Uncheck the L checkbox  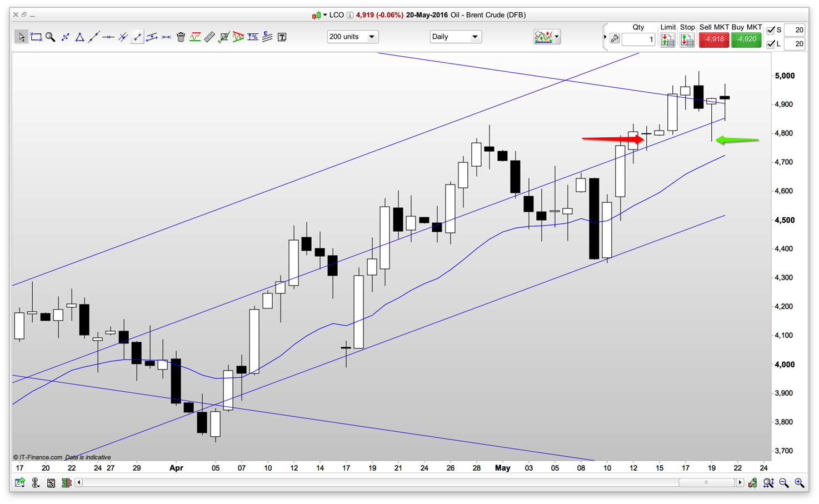pos(771,44)
